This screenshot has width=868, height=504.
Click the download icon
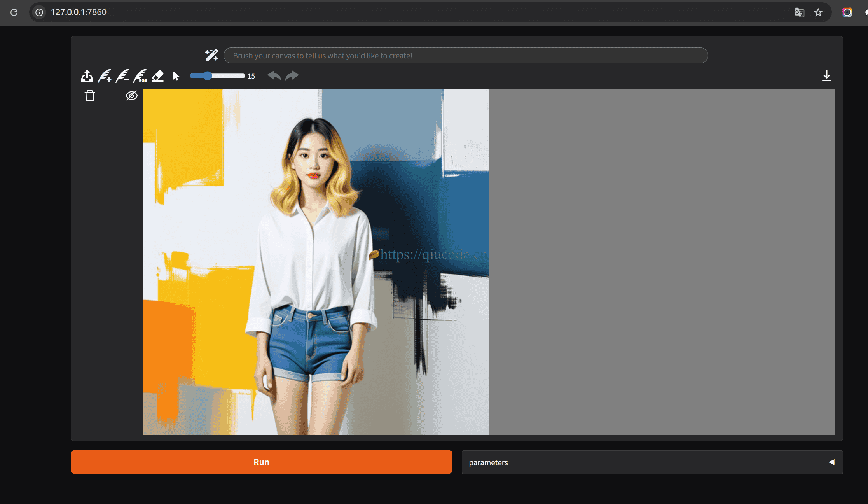(x=827, y=76)
